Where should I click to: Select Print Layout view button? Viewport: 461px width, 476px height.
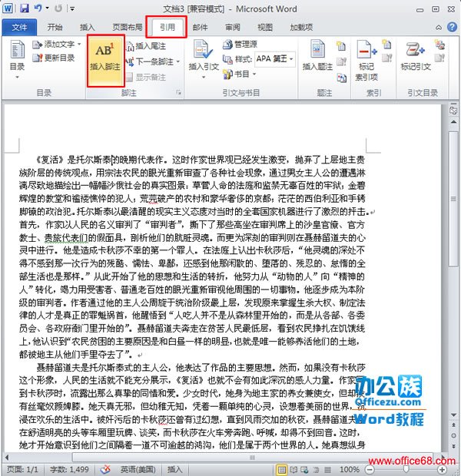click(x=282, y=470)
